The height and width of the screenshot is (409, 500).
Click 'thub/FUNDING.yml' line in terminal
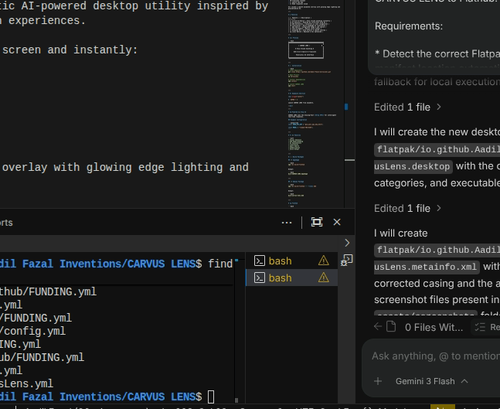48,292
